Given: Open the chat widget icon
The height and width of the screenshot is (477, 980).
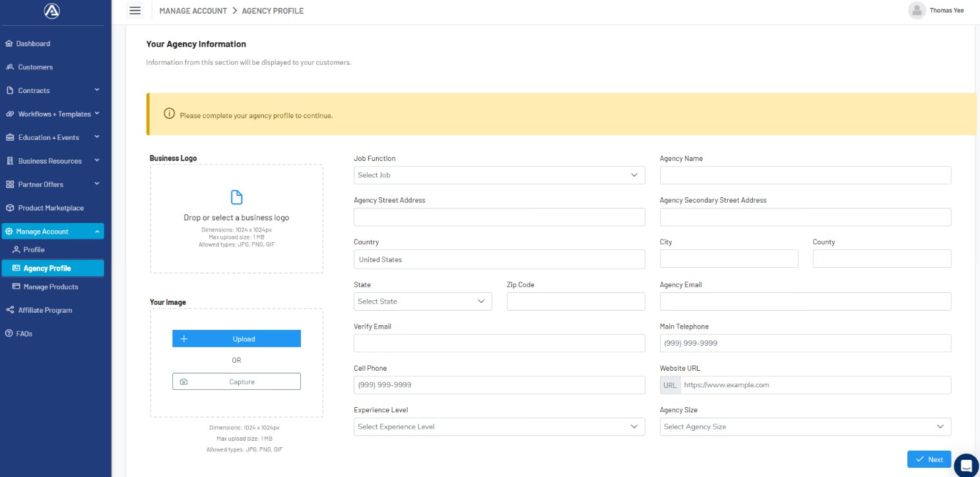Looking at the screenshot, I should coord(965,464).
